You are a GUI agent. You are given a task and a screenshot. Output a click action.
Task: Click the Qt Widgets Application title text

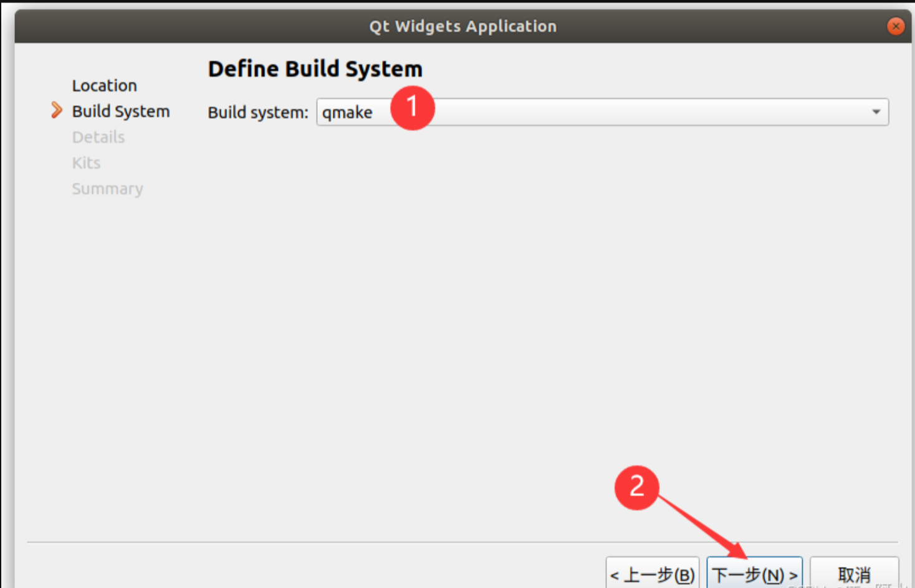pos(463,26)
